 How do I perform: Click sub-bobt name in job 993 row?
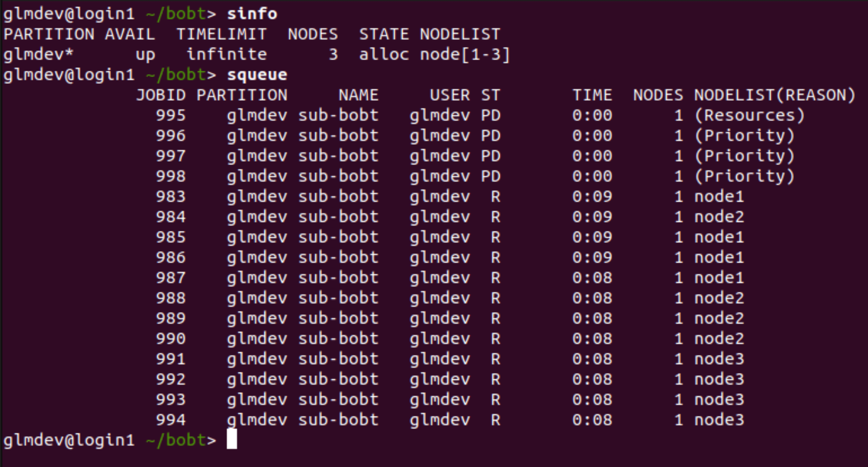[x=338, y=400]
